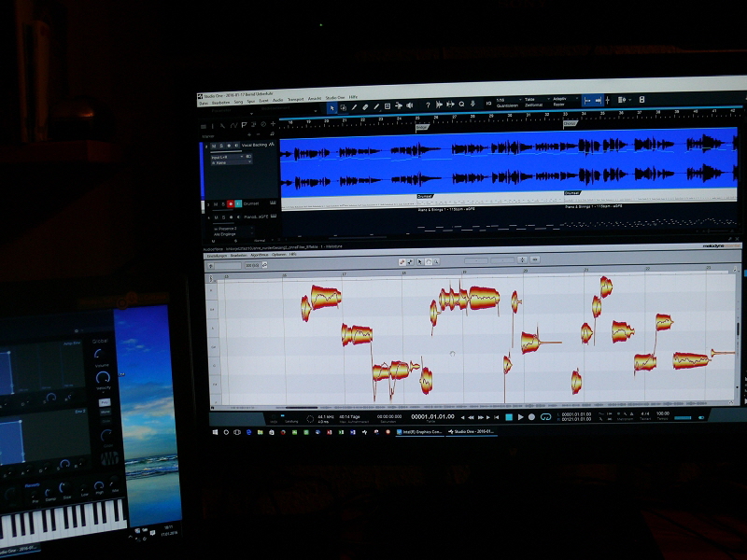Screen dimensions: 747x560
Task: Select Poly voice mode button in synth
Action: (x=105, y=402)
